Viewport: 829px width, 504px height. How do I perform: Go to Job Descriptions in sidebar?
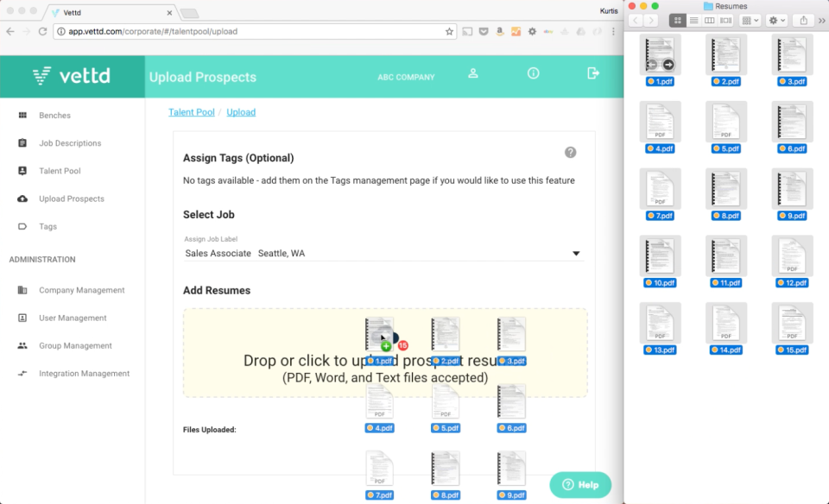click(70, 143)
